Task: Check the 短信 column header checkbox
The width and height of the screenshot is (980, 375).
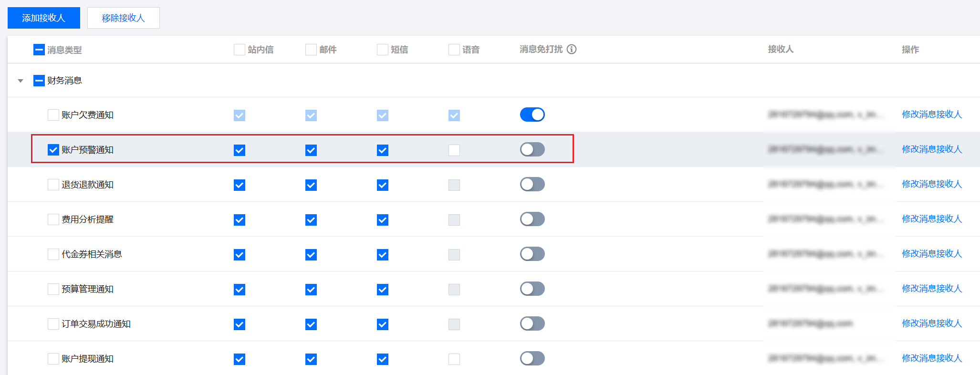Action: click(x=383, y=50)
